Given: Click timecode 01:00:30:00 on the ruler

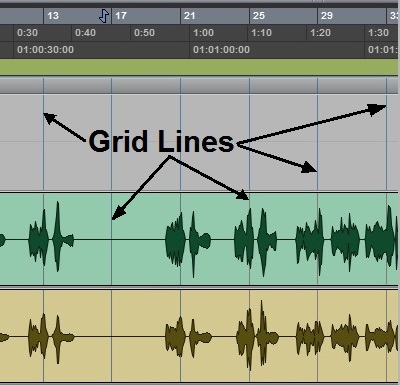Looking at the screenshot, I should coord(45,50).
